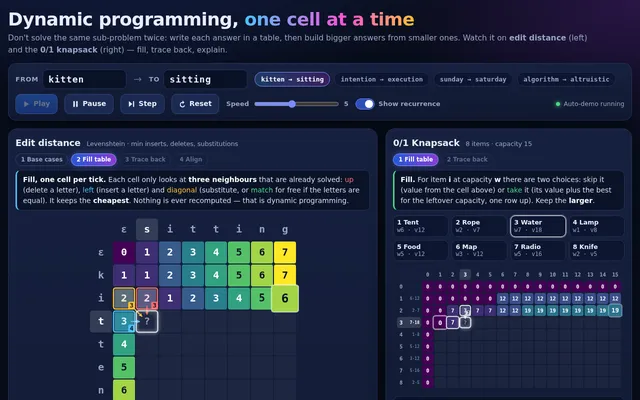Image resolution: width=640 pixels, height=400 pixels.
Task: Switch to Edit distance 2 Fill table step
Action: (x=93, y=159)
